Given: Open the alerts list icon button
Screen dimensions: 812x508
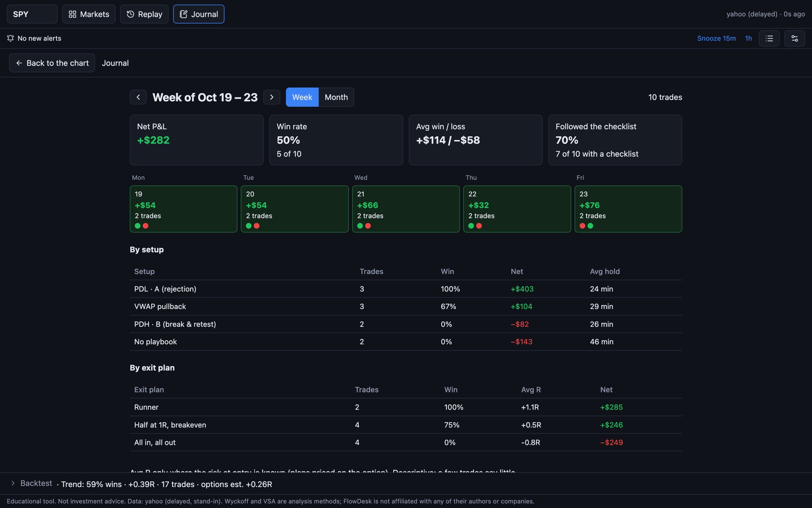Looking at the screenshot, I should click(x=769, y=38).
